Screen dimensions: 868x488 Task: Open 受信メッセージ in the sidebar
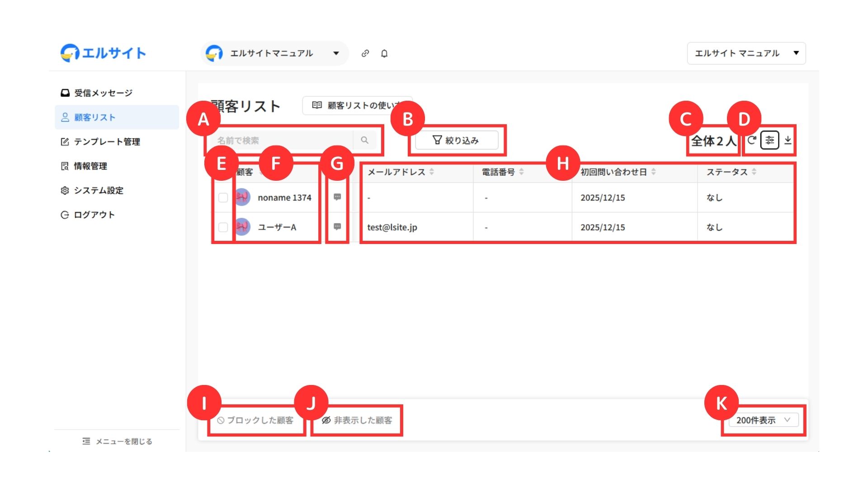pos(103,93)
